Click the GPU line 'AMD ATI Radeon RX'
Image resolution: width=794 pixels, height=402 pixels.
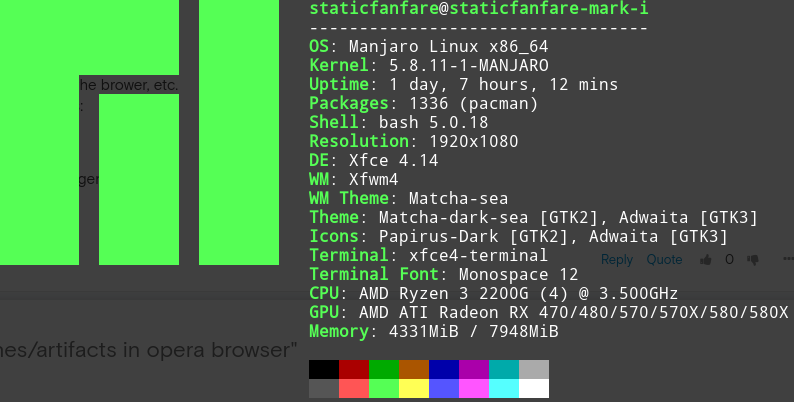549,312
